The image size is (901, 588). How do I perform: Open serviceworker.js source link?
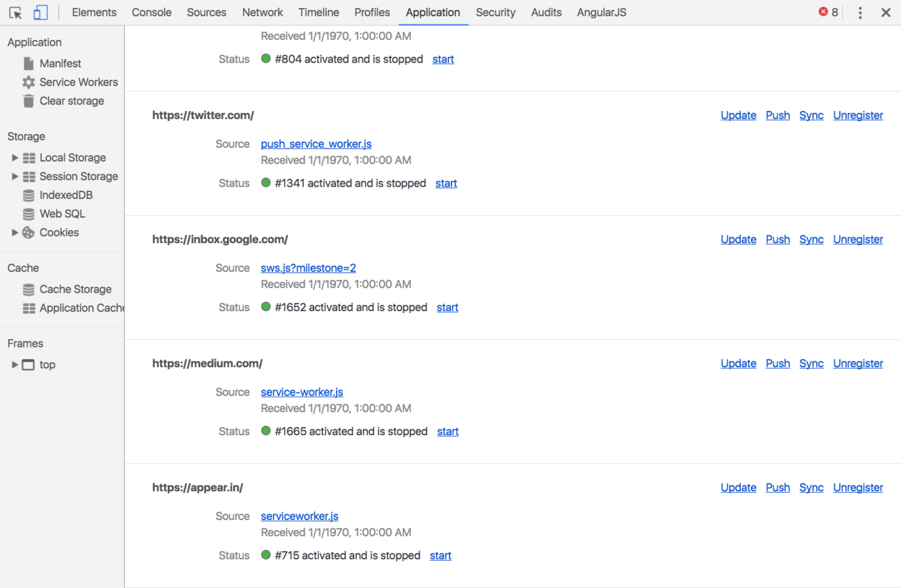click(299, 517)
